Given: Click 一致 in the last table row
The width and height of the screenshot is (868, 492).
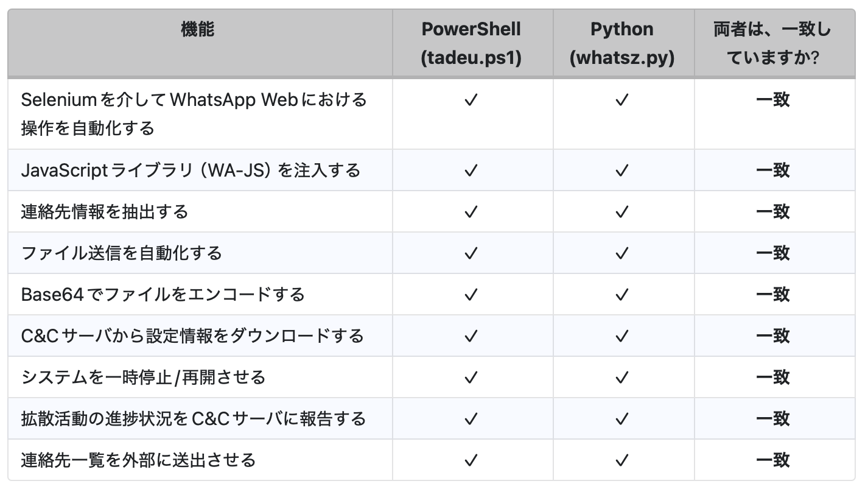Looking at the screenshot, I should (772, 460).
